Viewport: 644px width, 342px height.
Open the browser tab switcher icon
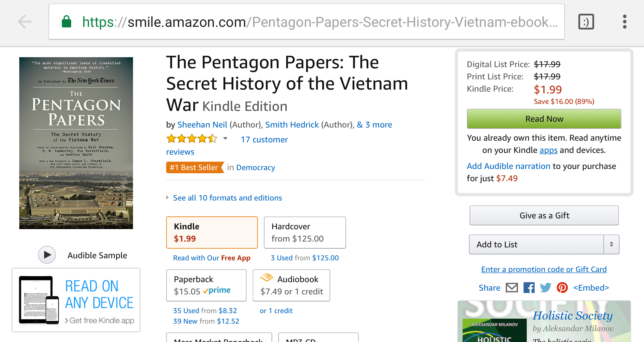(x=586, y=22)
